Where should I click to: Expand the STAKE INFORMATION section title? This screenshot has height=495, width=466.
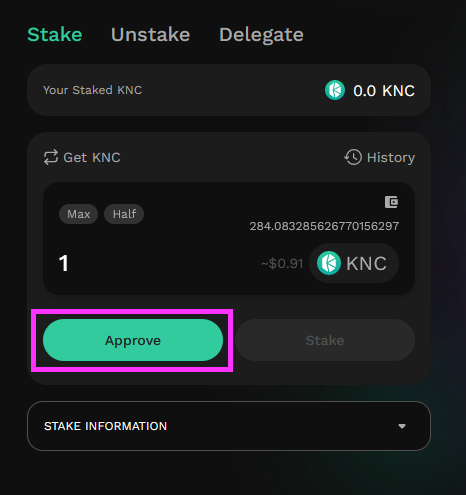[x=105, y=426]
